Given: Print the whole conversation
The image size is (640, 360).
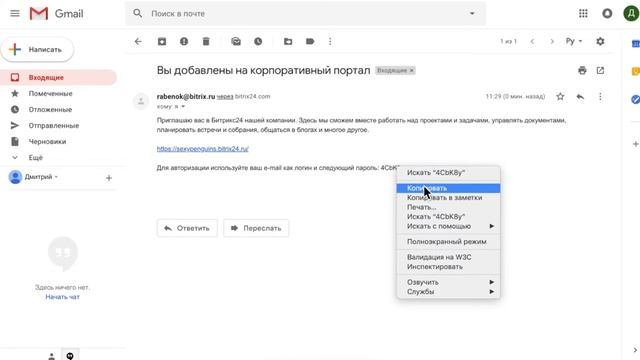Looking at the screenshot, I should tap(582, 71).
